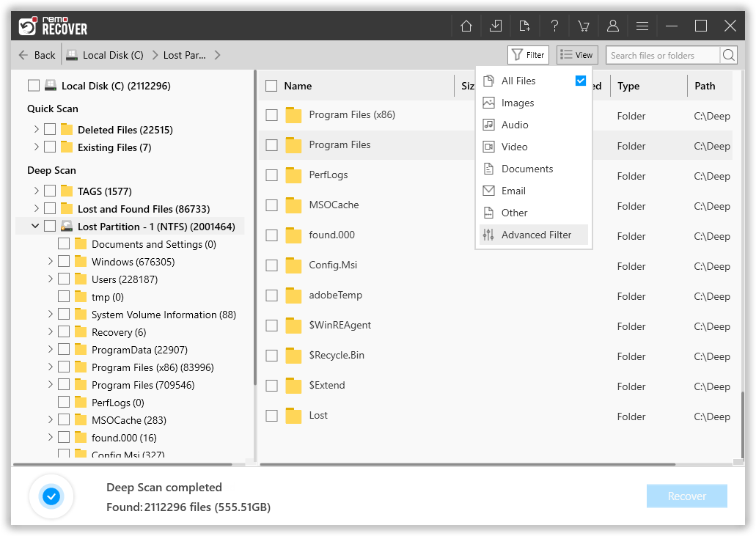Check the Existing Files (7) checkbox
756x536 pixels.
coord(50,147)
